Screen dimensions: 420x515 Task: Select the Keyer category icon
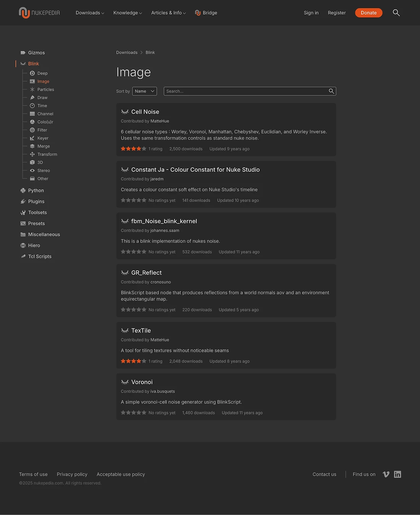[x=32, y=138]
